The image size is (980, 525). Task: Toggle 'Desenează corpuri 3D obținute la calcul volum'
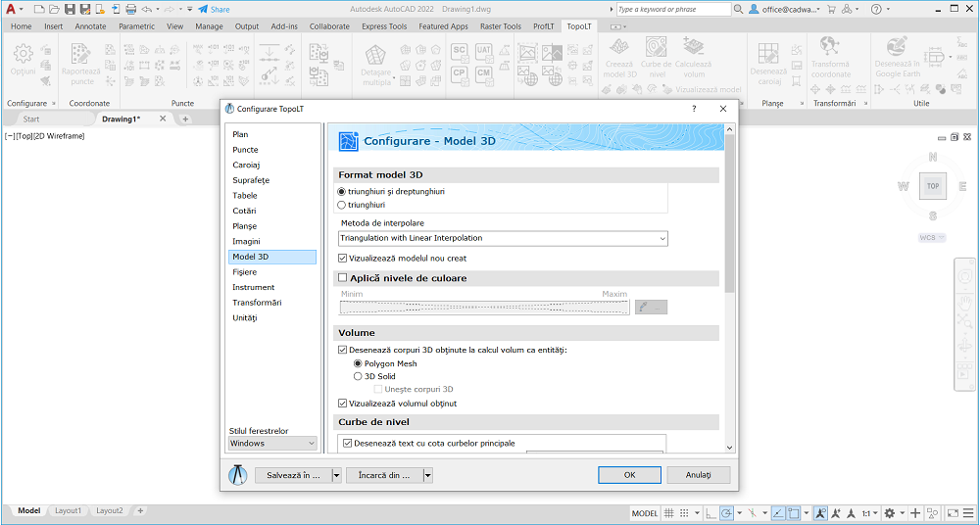coord(342,350)
